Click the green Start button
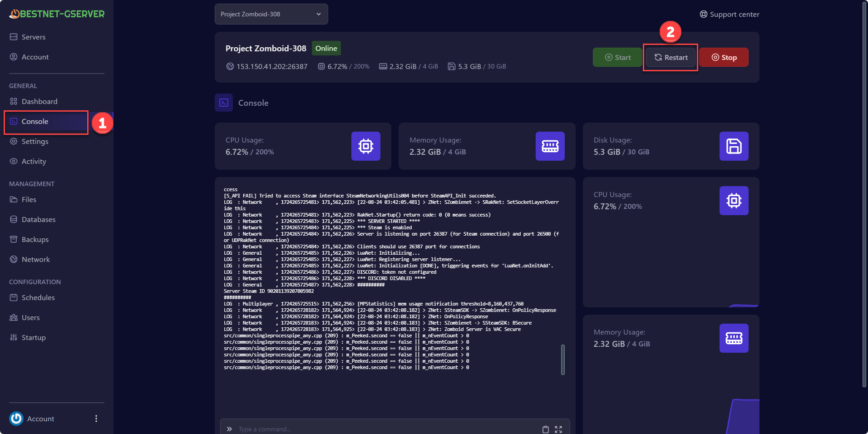 click(617, 57)
